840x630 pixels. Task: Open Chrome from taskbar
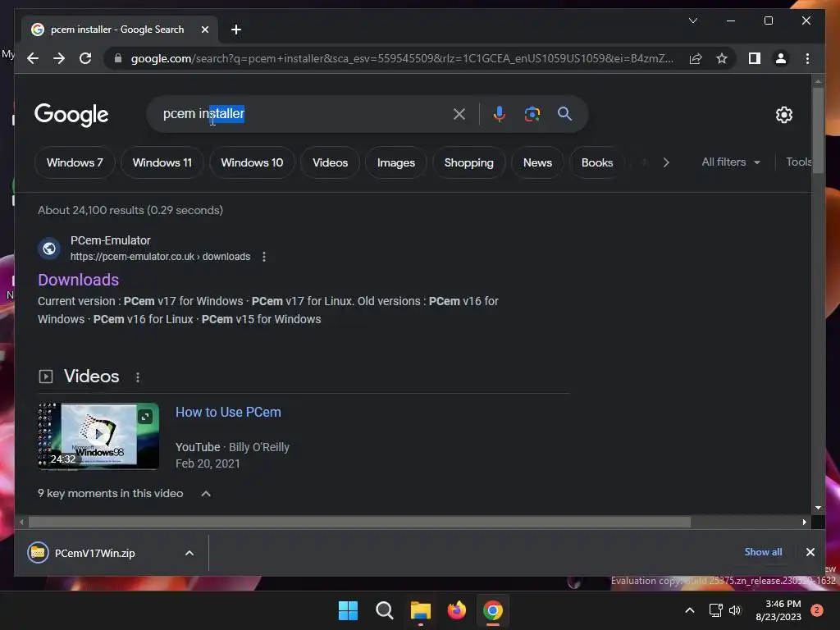pyautogui.click(x=493, y=610)
